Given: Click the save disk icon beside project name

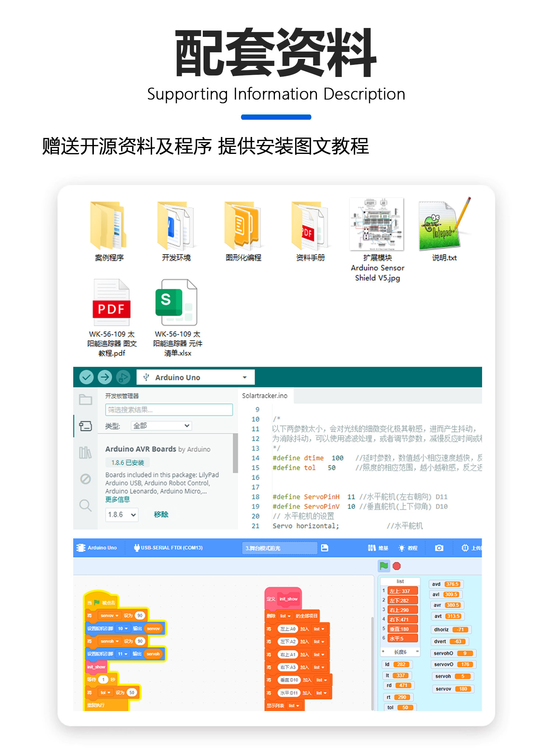Looking at the screenshot, I should pyautogui.click(x=324, y=548).
